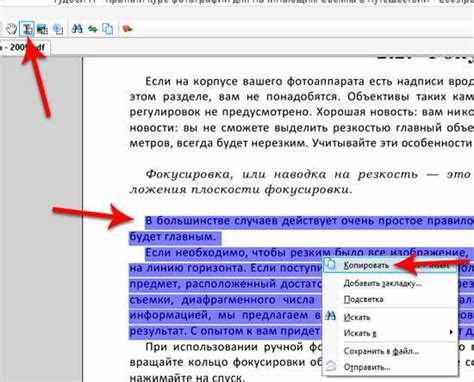This screenshot has height=382, width=474.
Task: Select Искать with binoculars in context menu
Action: 390,317
